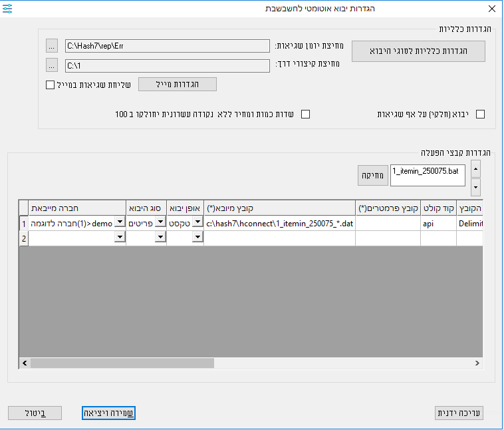Click the settings sliders icon in title bar
The image size is (504, 430).
pyautogui.click(x=7, y=9)
